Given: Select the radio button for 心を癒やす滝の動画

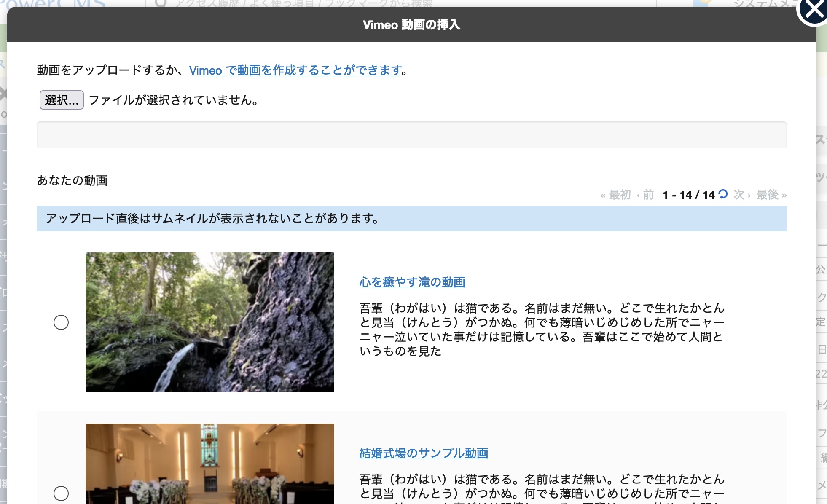Looking at the screenshot, I should click(61, 322).
